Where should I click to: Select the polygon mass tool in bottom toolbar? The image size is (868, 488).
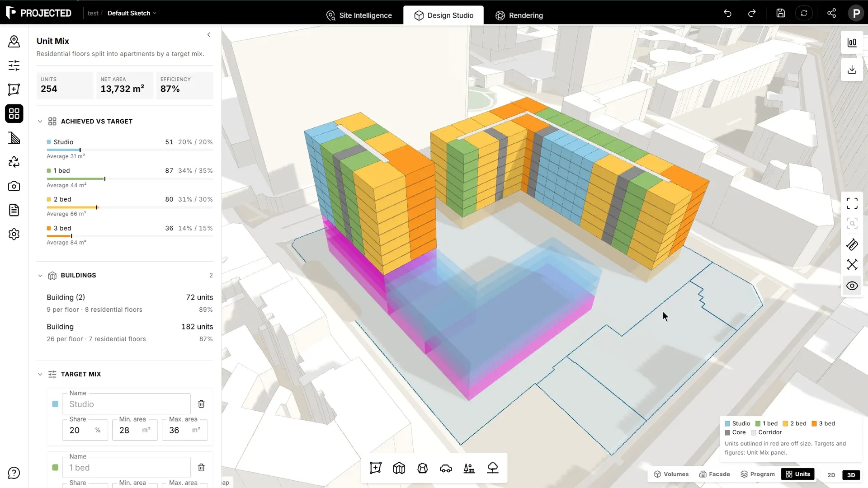click(422, 468)
